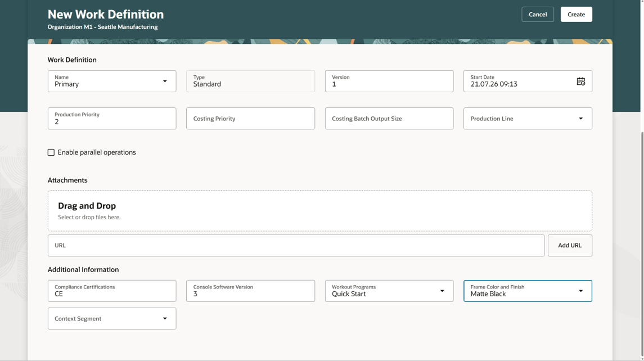
Task: Click into the Costing Priority field
Action: [250, 119]
